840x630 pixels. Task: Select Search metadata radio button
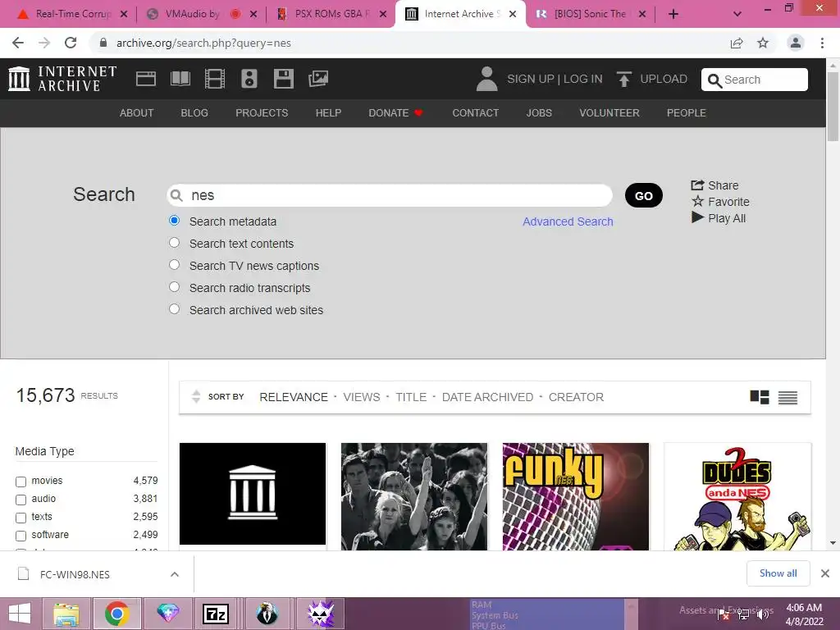click(x=174, y=220)
